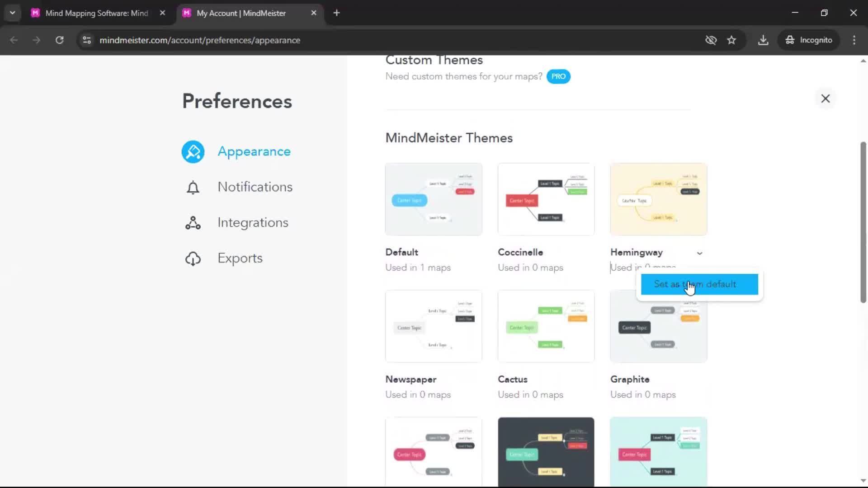Viewport: 868px width, 488px height.
Task: Open a new browser tab
Action: 336,13
